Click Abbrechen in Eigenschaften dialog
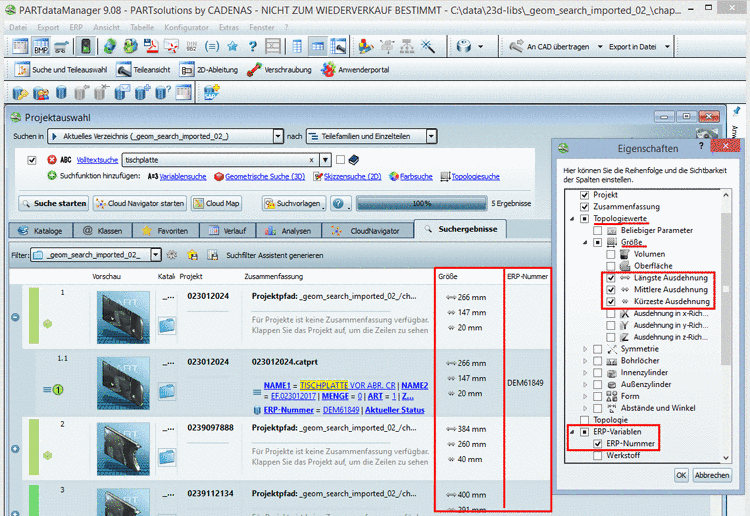Viewport: 750px width, 516px height. pos(712,475)
